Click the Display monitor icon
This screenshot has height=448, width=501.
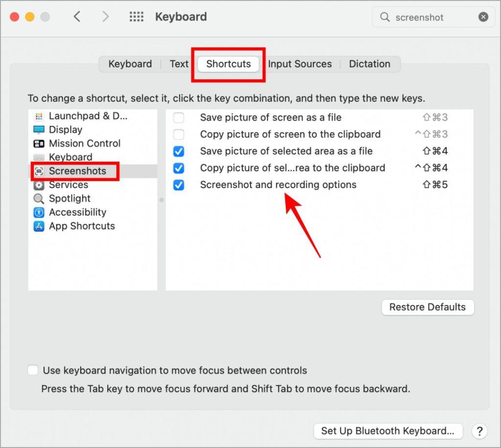pyautogui.click(x=39, y=130)
